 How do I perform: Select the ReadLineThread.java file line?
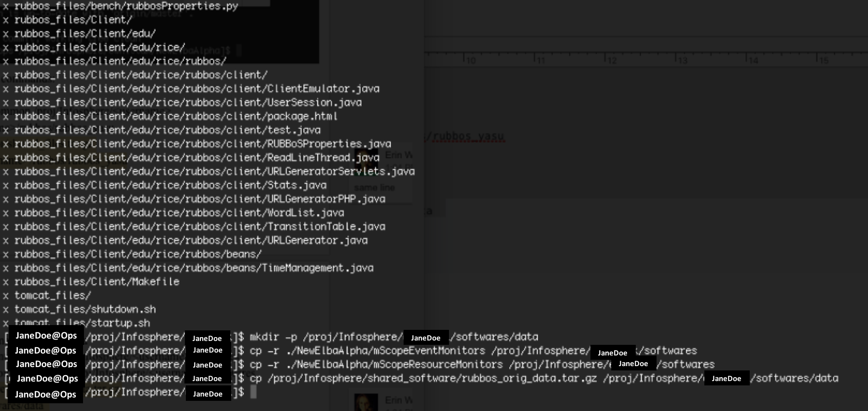[x=191, y=157]
